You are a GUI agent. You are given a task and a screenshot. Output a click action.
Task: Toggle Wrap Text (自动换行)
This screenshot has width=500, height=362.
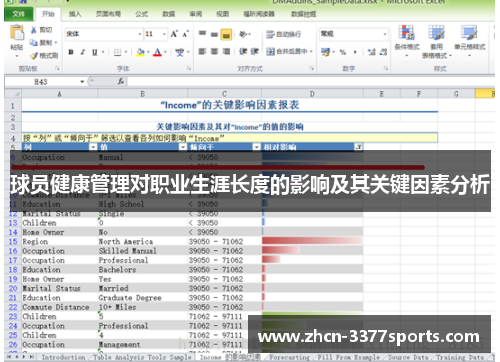click(x=283, y=34)
